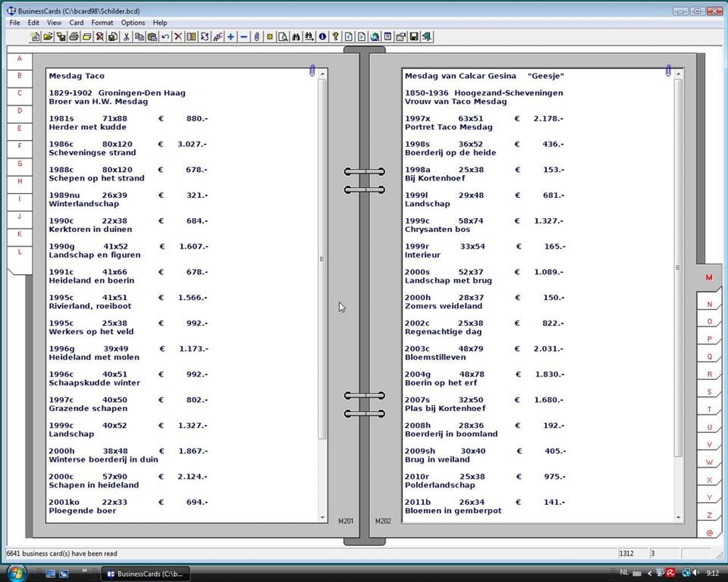Viewport: 728px width, 582px height.
Task: Click the blue minus remove icon
Action: pos(244,37)
